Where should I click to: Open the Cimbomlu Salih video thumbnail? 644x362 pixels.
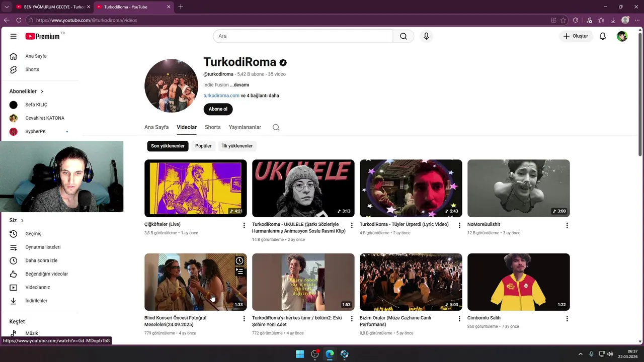519,282
